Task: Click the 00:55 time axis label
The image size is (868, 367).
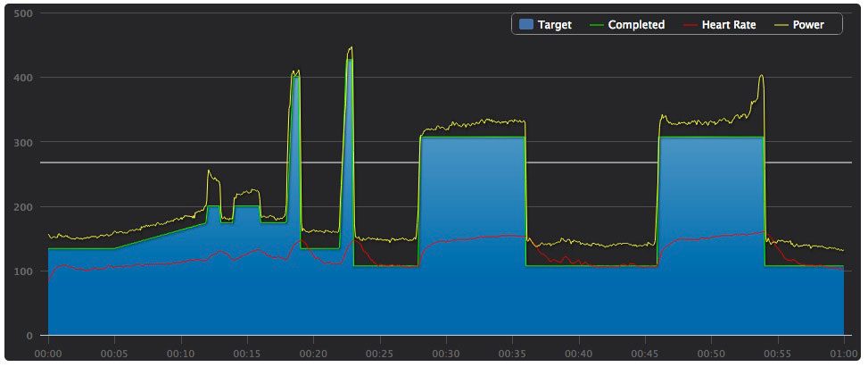Action: 777,354
